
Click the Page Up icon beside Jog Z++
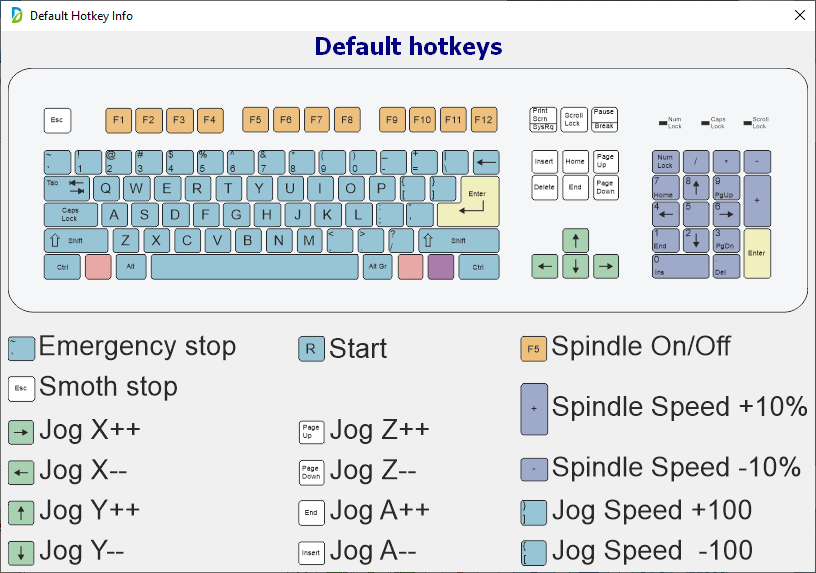[x=311, y=432]
